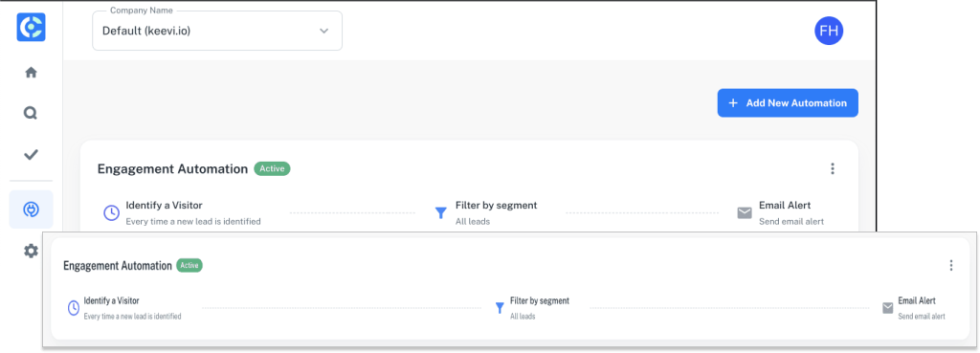This screenshot has height=353, width=980.
Task: Open the Automations plug icon in sidebar
Action: [x=31, y=210]
